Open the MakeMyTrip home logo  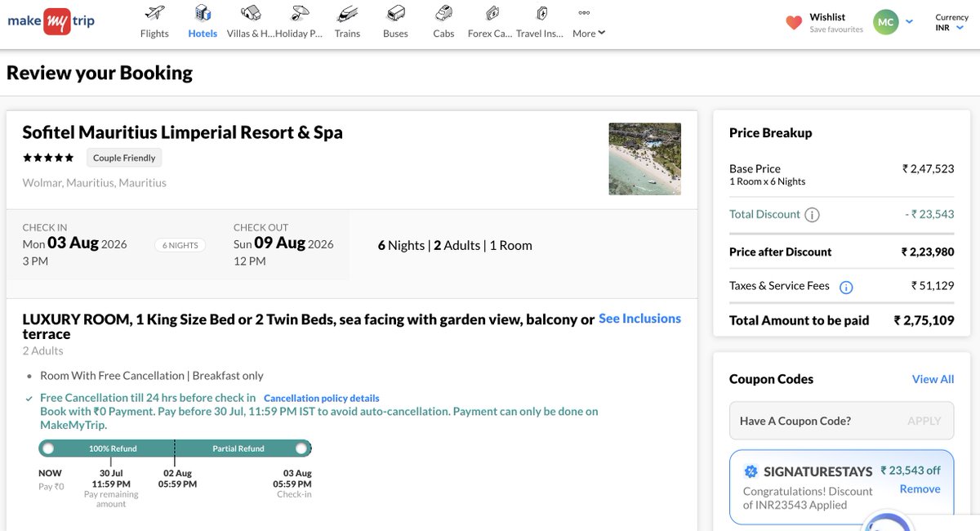[51, 20]
